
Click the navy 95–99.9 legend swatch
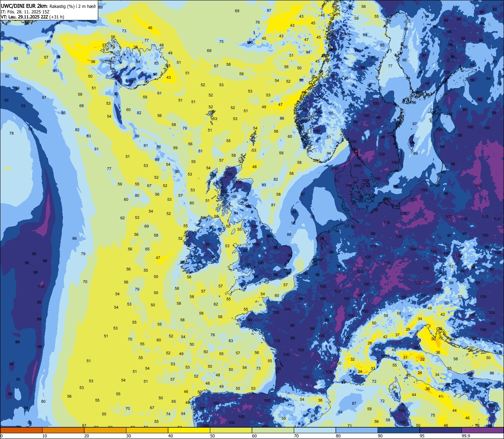[x=441, y=430]
